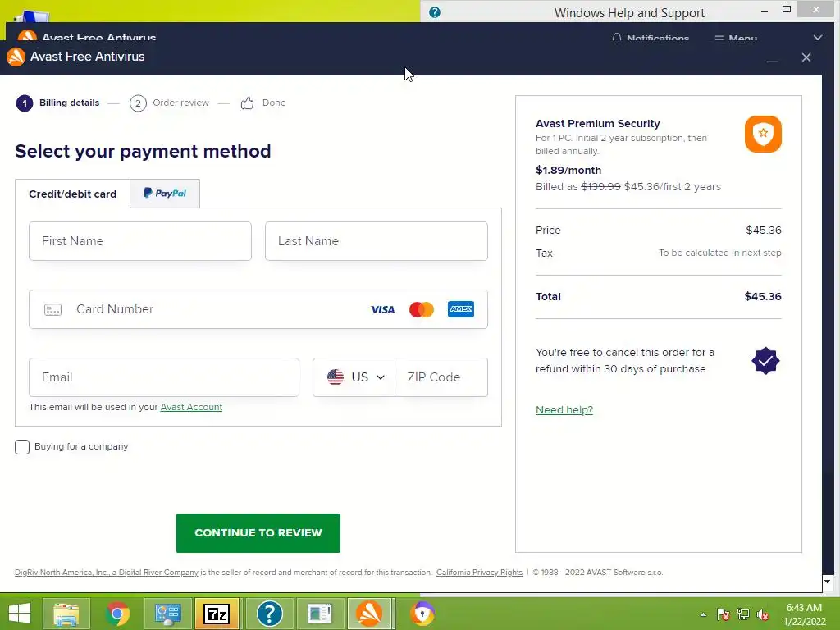Image resolution: width=840 pixels, height=630 pixels.
Task: Click the US flag icon
Action: pyautogui.click(x=336, y=377)
